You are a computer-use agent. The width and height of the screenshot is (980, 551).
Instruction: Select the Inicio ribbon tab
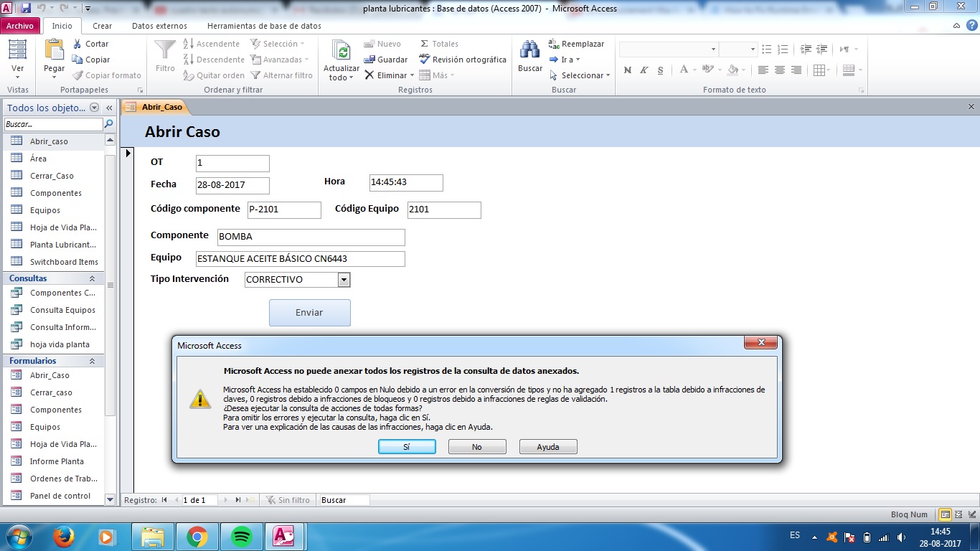(x=62, y=26)
